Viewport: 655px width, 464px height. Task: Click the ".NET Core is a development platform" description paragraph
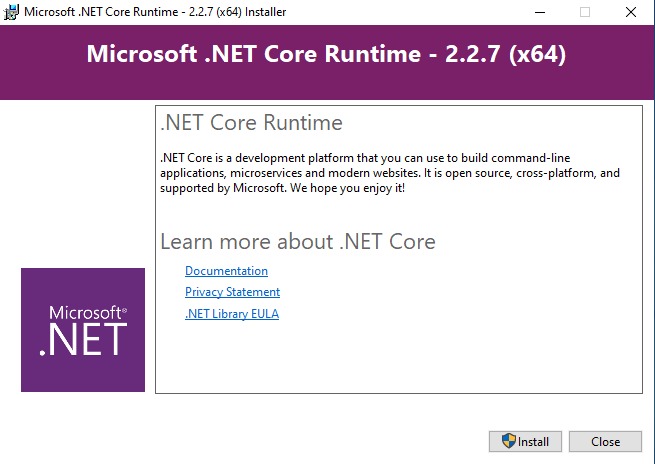pos(390,173)
